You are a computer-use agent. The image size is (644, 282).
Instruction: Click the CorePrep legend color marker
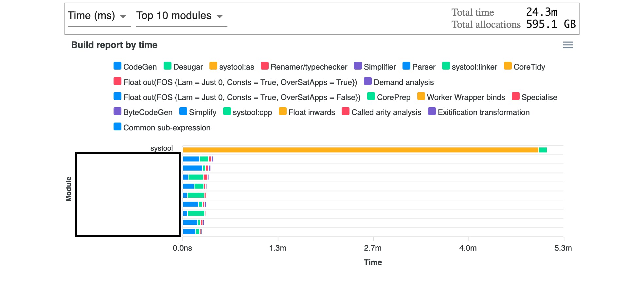tap(371, 96)
